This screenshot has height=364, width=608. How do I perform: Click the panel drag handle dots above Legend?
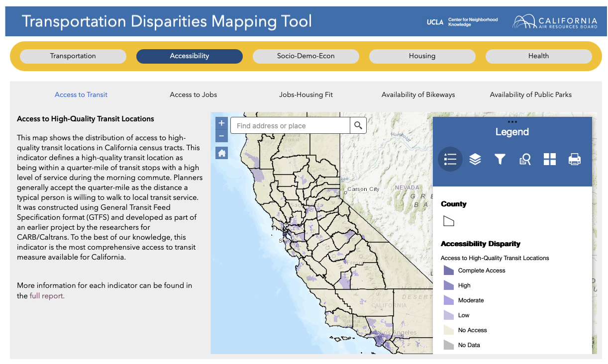[512, 122]
